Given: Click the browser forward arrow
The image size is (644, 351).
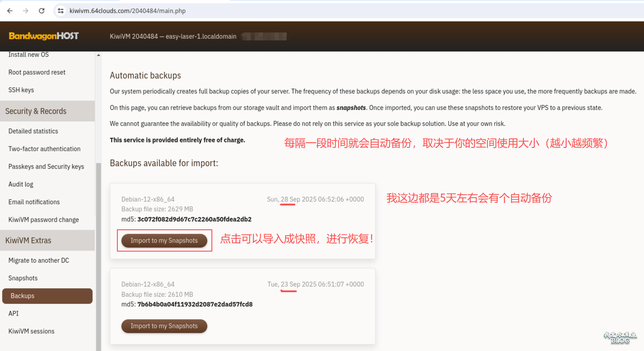Looking at the screenshot, I should (x=25, y=11).
